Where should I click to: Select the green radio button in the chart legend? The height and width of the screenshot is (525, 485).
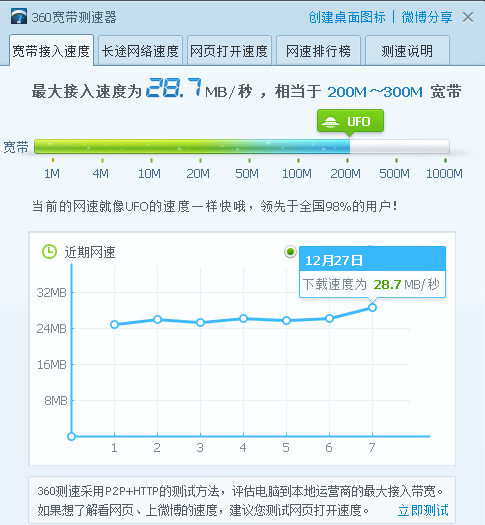click(x=290, y=251)
